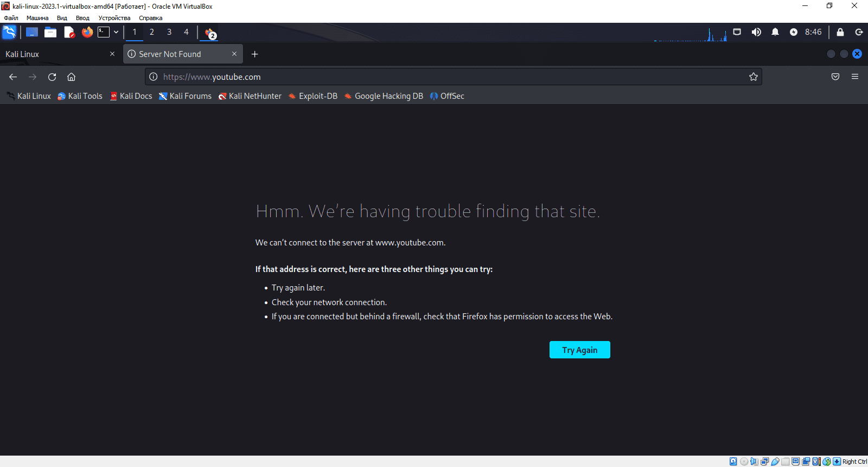Open a new tab with plus button
Image resolution: width=868 pixels, height=467 pixels.
tap(255, 54)
